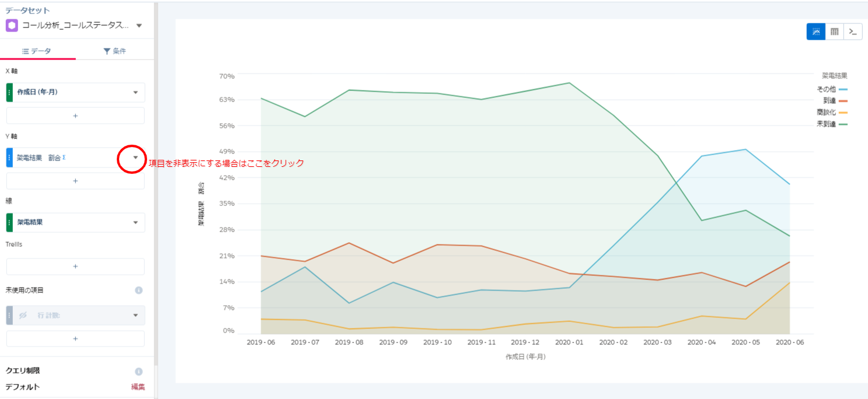This screenshot has height=399, width=868.
Task: Click the hidden-eye icon on 行計数 field
Action: pos(23,316)
